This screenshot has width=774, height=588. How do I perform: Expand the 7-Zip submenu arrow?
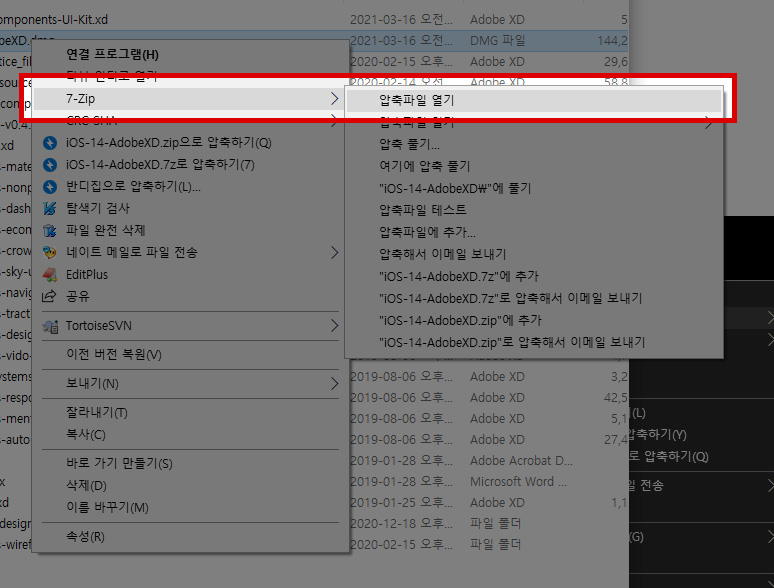tap(335, 99)
